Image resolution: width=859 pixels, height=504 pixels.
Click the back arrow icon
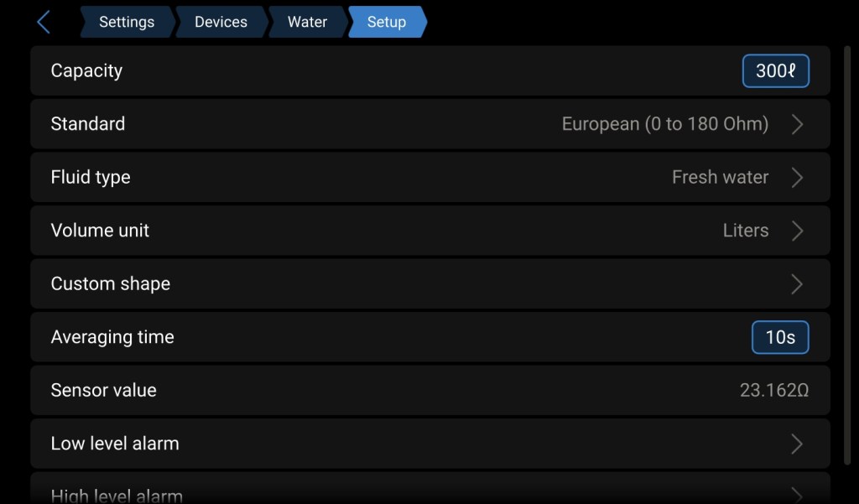point(44,23)
